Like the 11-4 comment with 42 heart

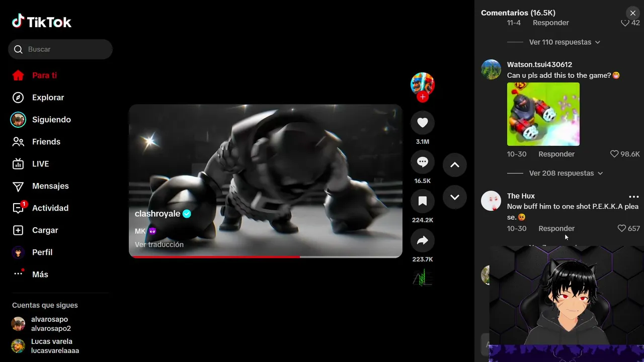coord(625,23)
